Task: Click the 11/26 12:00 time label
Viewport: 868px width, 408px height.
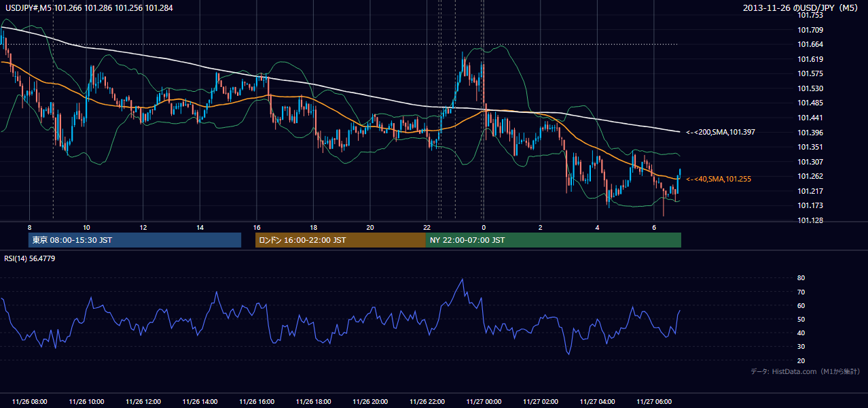Action: 143,402
